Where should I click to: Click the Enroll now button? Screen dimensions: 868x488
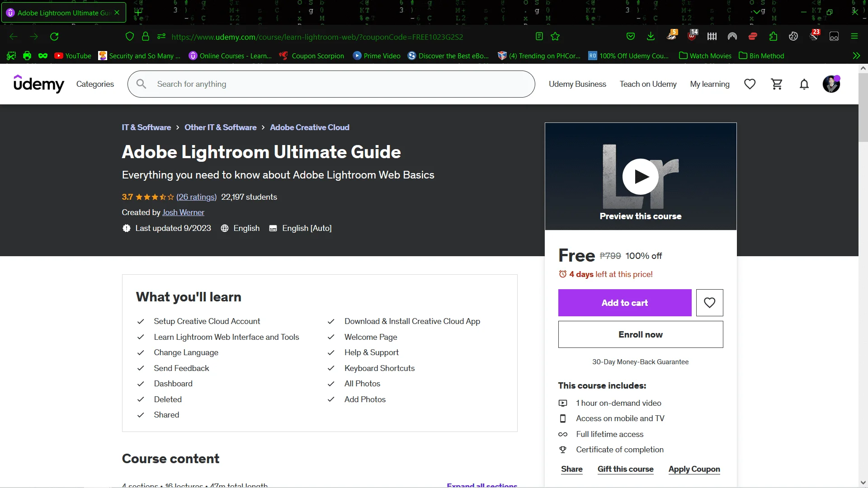tap(640, 334)
